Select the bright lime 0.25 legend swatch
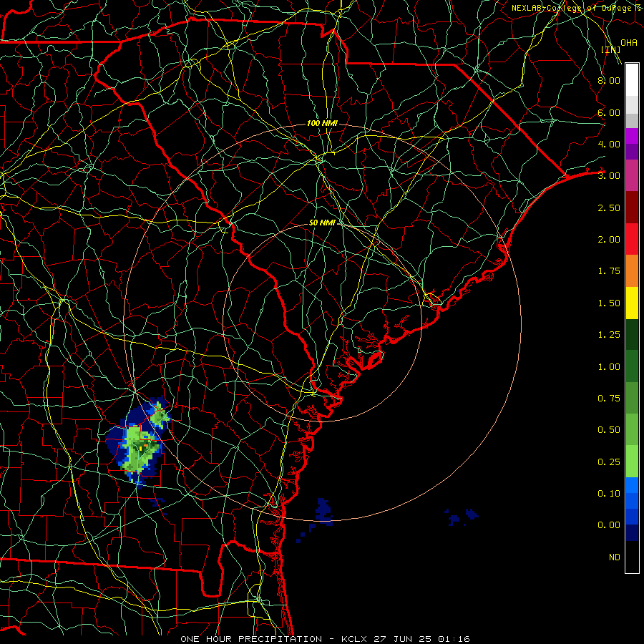Screen dimensions: 644x644 632,462
